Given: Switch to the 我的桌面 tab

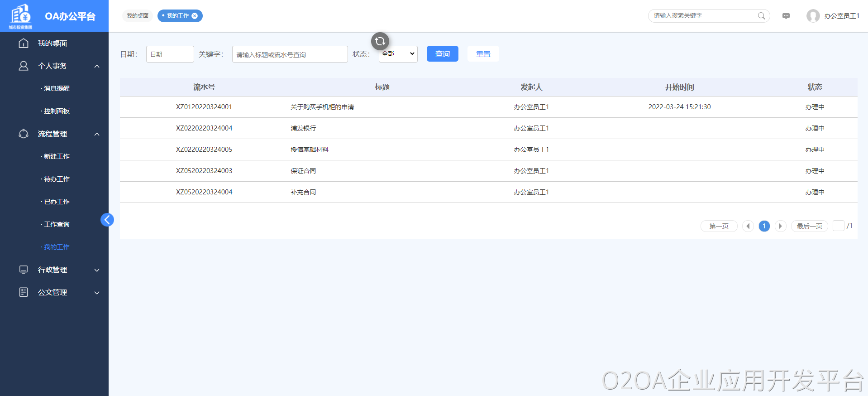Looking at the screenshot, I should click(x=138, y=16).
